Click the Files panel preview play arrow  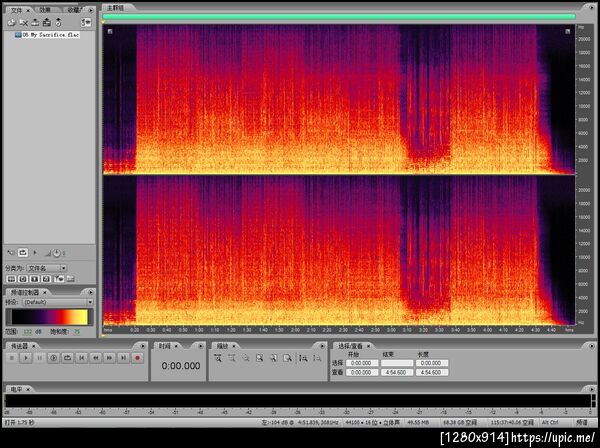tap(35, 253)
